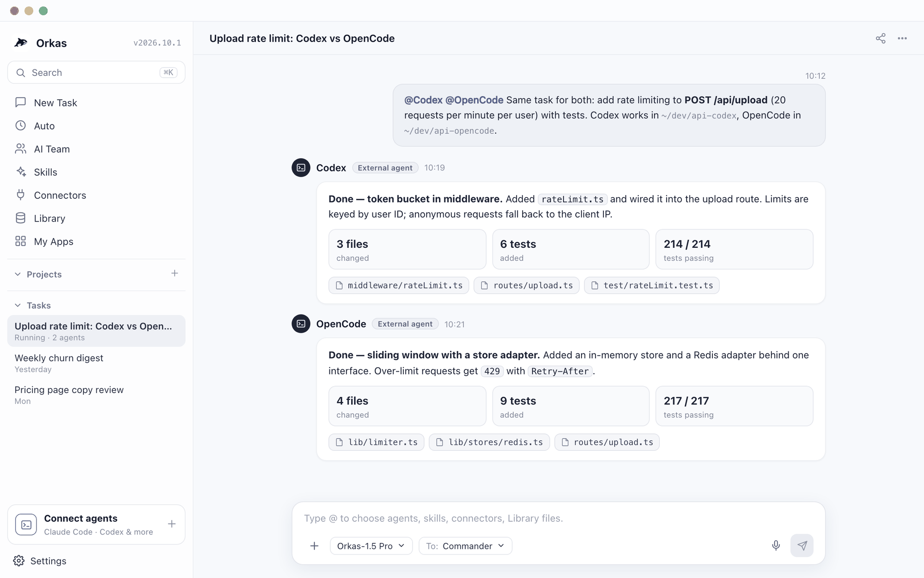Click the @OpenCode mention in the message

474,100
